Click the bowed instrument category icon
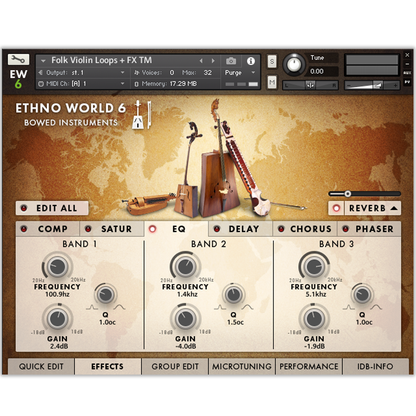 pyautogui.click(x=142, y=115)
